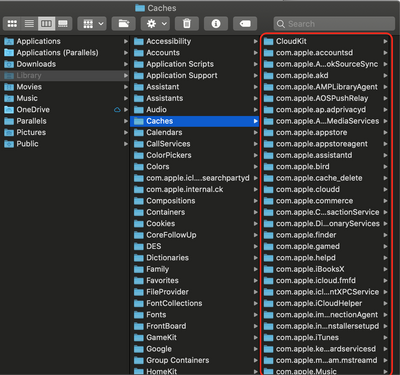This screenshot has width=400, height=375.
Task: Select the Downloads folder icon
Action: tap(9, 64)
